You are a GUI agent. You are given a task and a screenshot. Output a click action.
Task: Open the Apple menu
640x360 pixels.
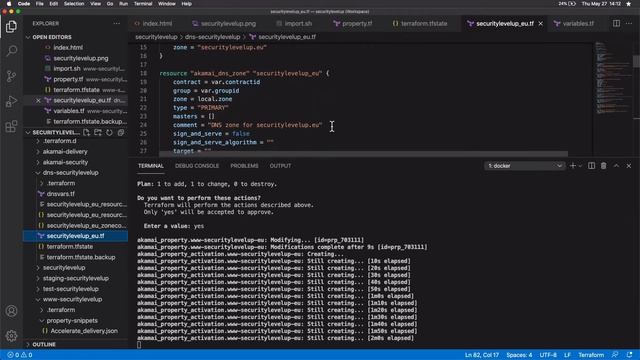tap(9, 4)
